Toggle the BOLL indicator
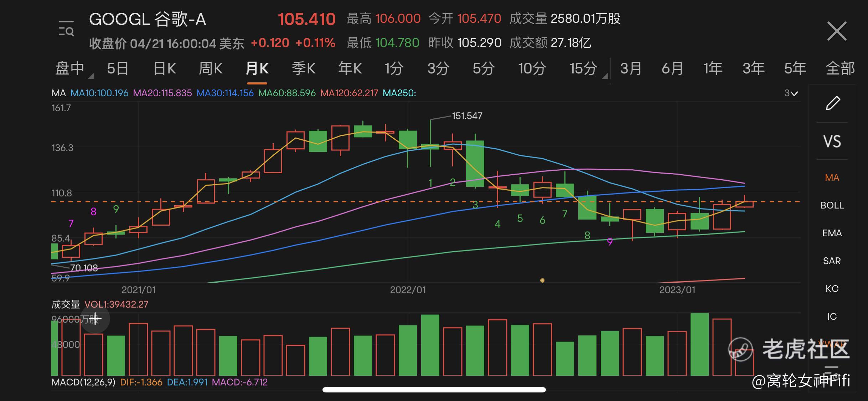868x401 pixels. pos(832,205)
